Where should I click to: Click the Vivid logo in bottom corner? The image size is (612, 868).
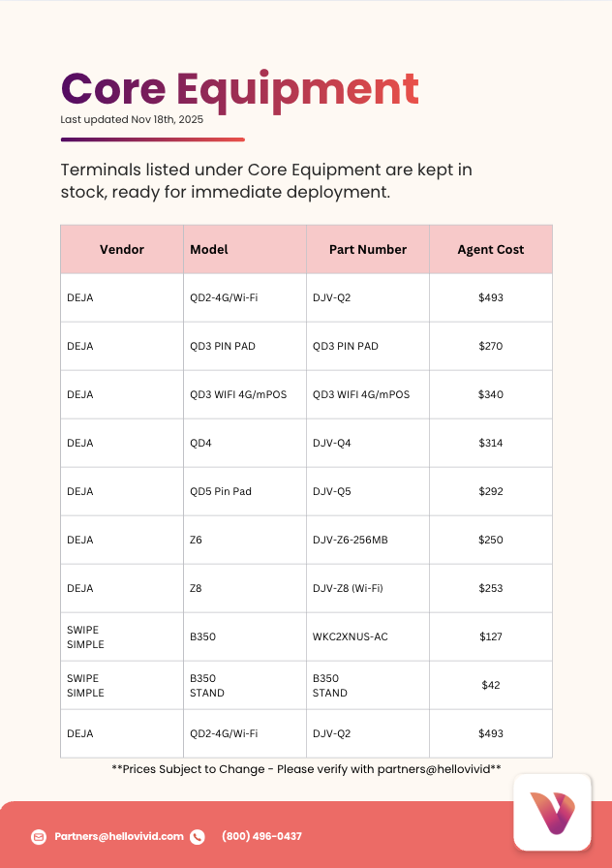[552, 812]
